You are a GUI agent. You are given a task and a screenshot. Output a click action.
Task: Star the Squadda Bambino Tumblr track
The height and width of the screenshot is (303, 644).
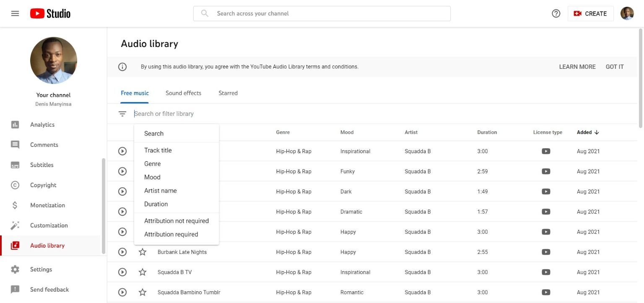(142, 292)
